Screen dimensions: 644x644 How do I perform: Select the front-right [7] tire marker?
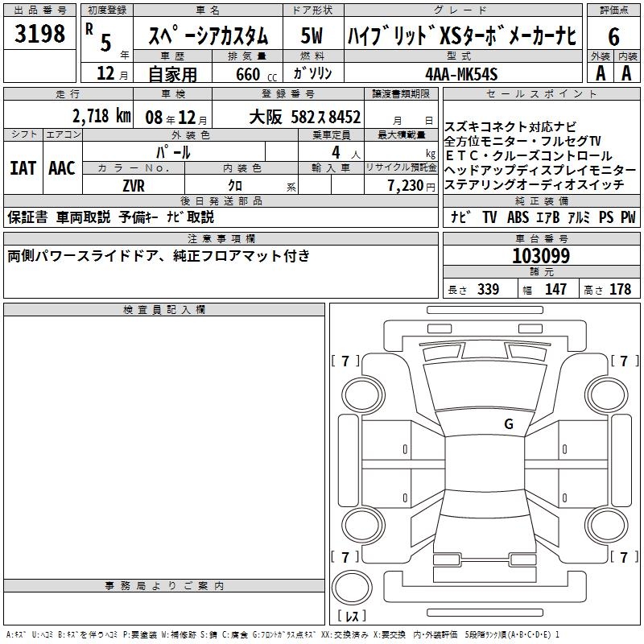(623, 361)
